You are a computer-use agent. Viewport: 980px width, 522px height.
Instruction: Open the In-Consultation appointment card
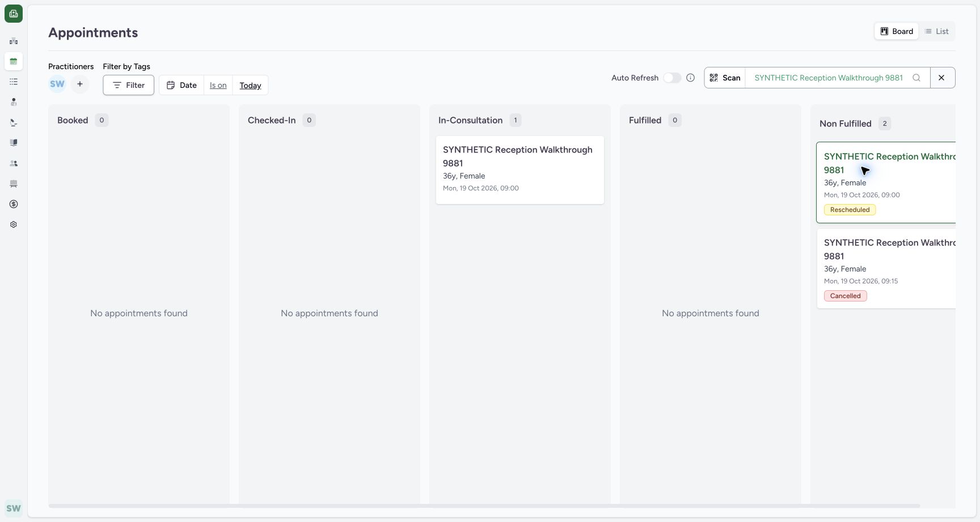tap(520, 169)
